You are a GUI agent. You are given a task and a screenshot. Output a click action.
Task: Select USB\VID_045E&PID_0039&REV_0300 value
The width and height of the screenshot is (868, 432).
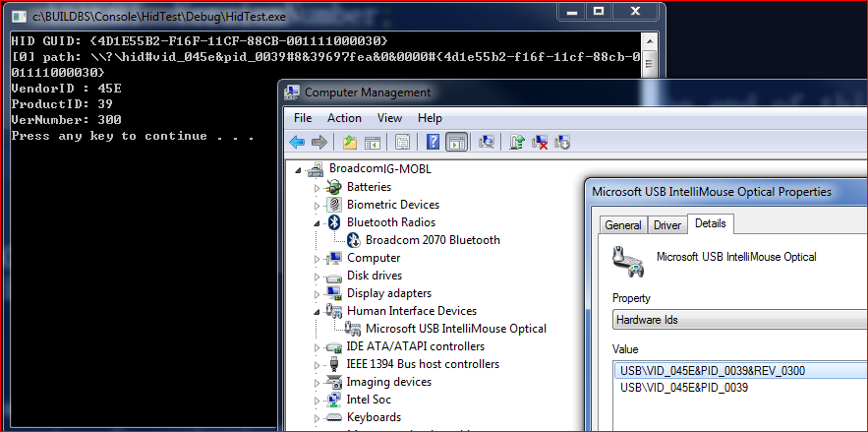coord(740,371)
